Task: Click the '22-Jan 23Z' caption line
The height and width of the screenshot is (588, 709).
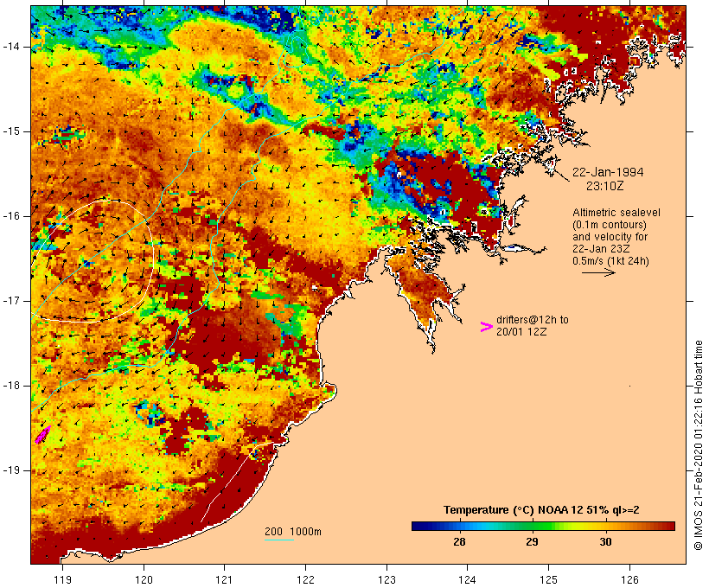Action: coord(602,249)
